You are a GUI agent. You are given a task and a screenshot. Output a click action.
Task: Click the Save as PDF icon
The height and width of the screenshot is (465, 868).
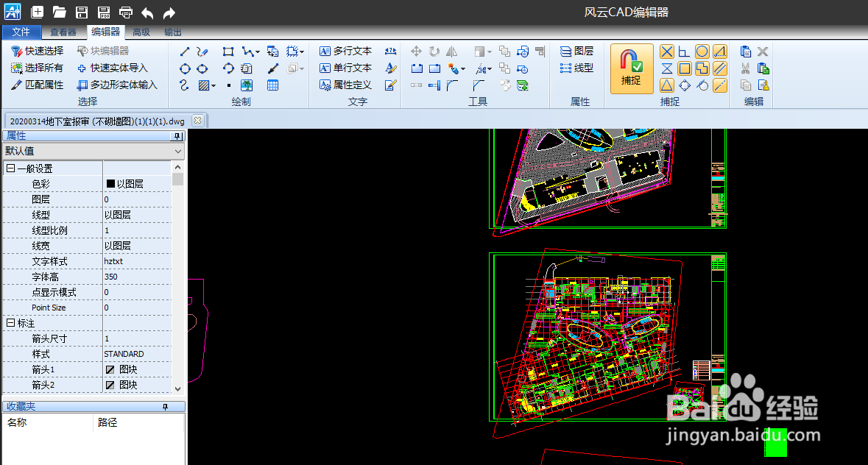tap(104, 13)
